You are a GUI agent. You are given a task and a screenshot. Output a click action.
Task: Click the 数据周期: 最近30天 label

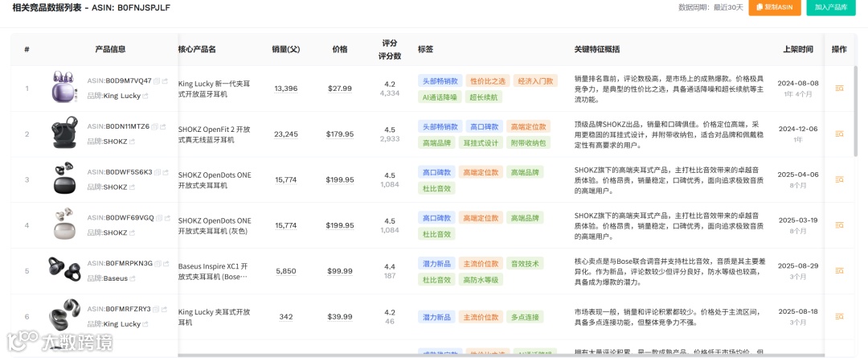[710, 7]
